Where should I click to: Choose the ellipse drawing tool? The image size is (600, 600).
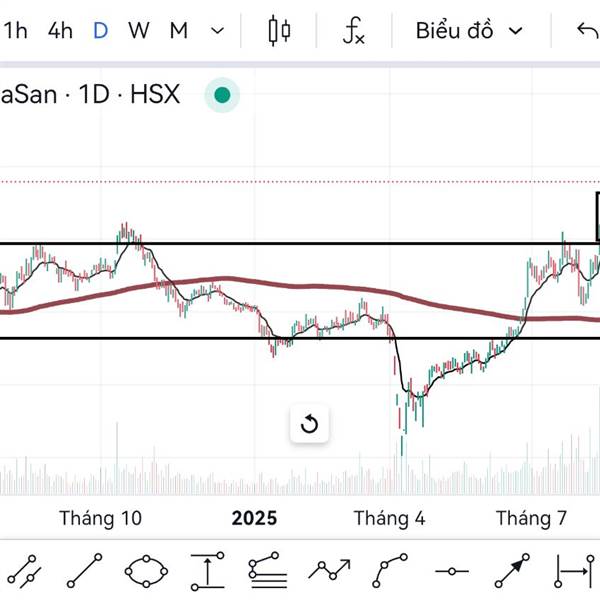point(146,570)
